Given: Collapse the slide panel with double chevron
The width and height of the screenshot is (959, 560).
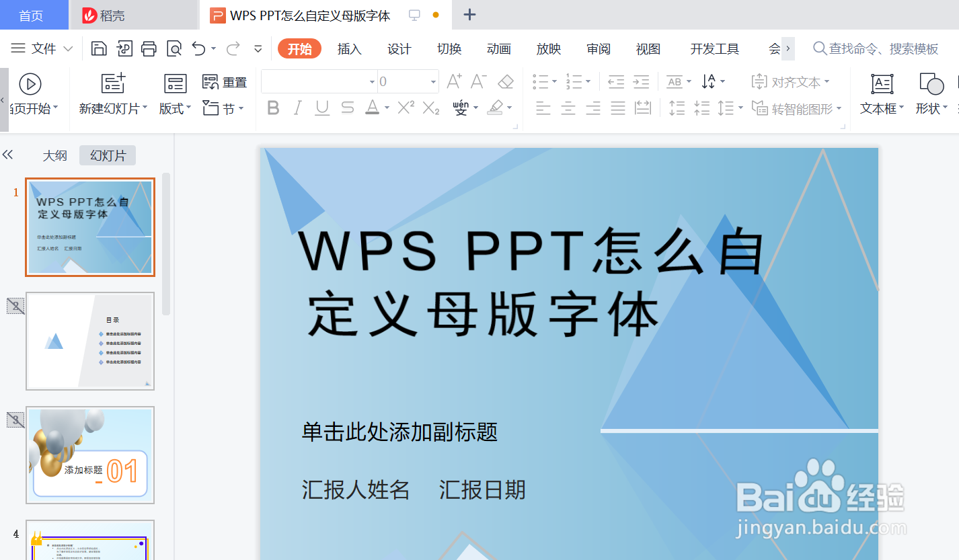Looking at the screenshot, I should 8,155.
